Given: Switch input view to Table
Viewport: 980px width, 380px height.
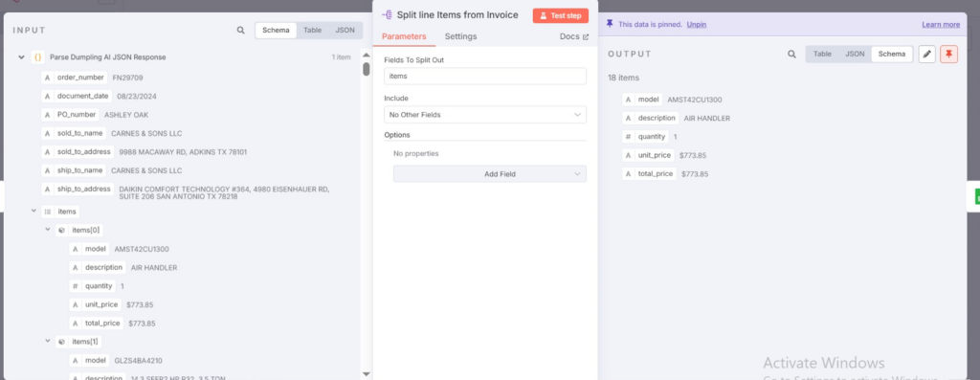Looking at the screenshot, I should point(312,30).
